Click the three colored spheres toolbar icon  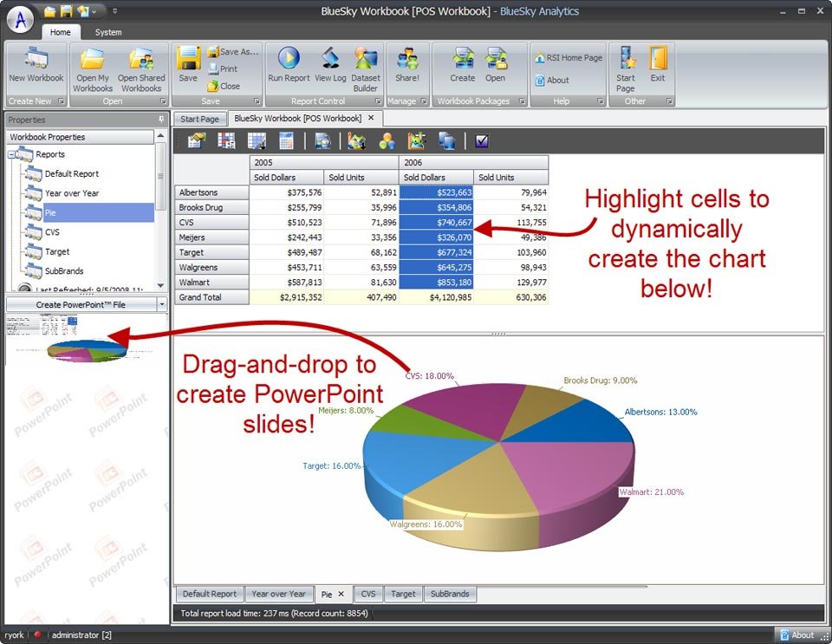click(x=387, y=140)
